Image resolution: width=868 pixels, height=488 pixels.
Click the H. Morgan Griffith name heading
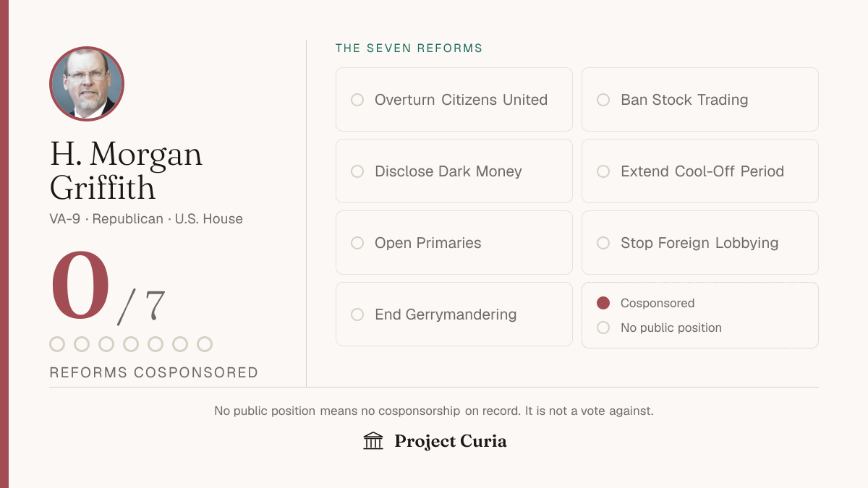(x=127, y=171)
